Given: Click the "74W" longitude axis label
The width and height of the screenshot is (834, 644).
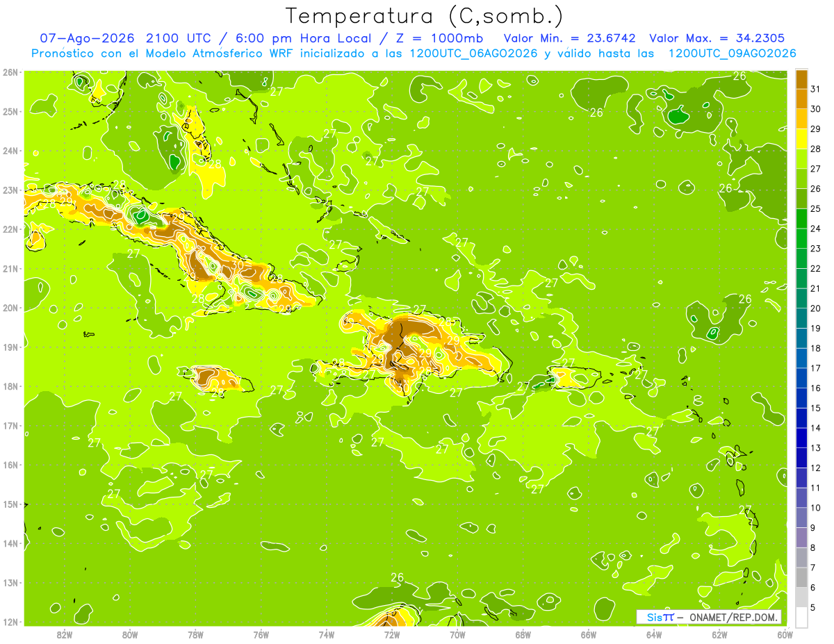Looking at the screenshot, I should (327, 635).
